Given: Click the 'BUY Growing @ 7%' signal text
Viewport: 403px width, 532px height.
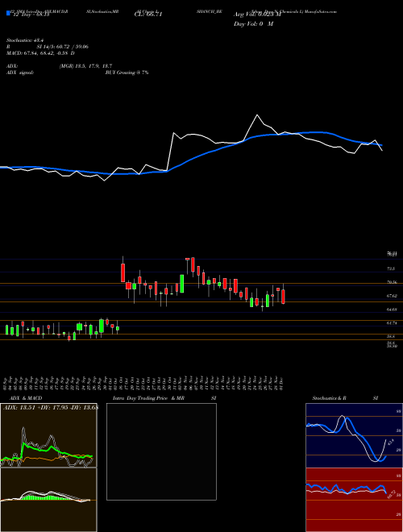Looking at the screenshot, I should point(127,73).
